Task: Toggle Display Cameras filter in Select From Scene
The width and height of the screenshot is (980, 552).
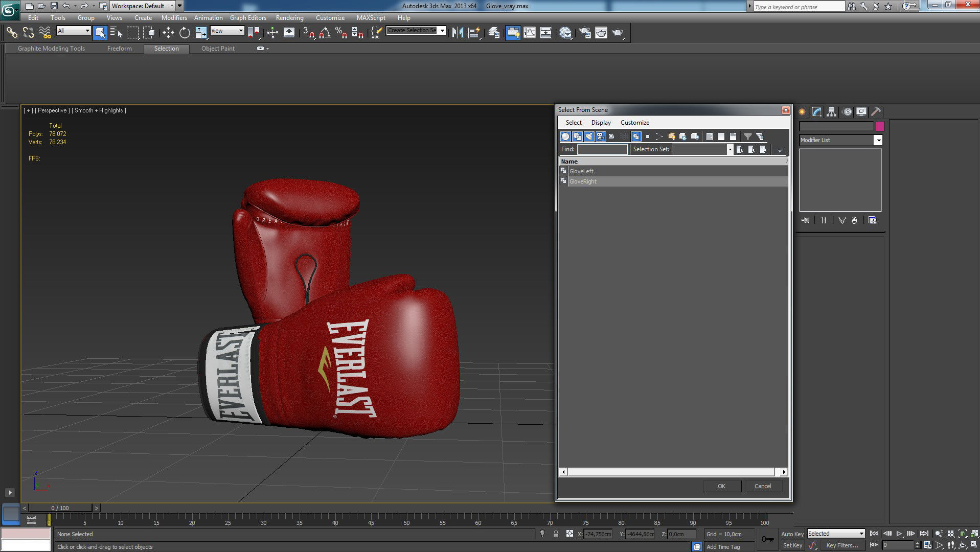Action: pyautogui.click(x=601, y=136)
